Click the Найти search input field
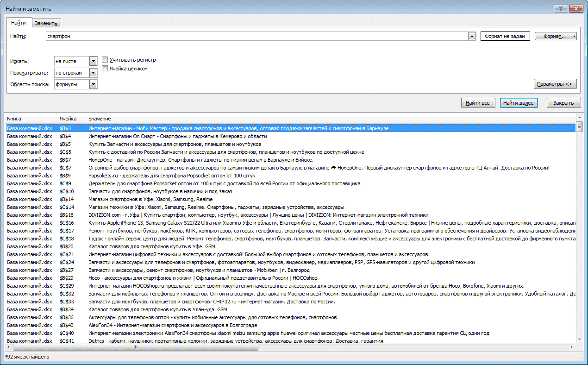Viewport: 588px width, 365px height. pos(257,36)
